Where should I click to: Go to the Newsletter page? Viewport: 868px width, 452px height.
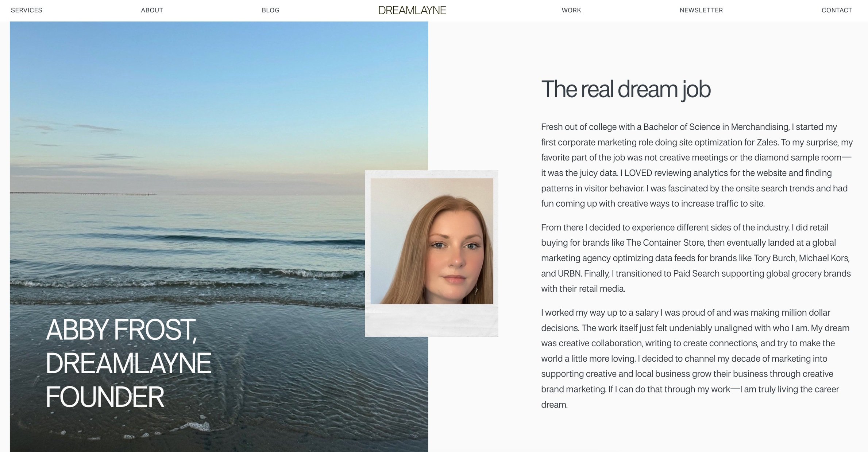pos(701,10)
